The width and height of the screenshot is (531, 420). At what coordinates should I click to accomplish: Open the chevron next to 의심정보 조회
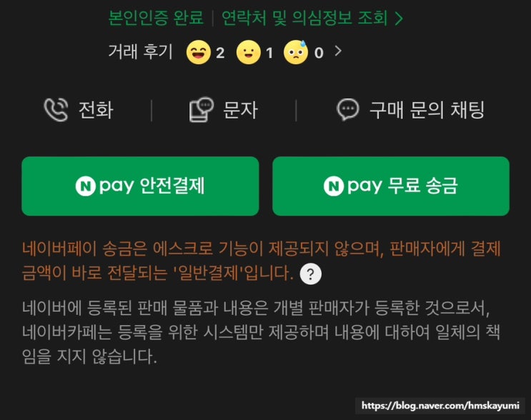coord(399,19)
